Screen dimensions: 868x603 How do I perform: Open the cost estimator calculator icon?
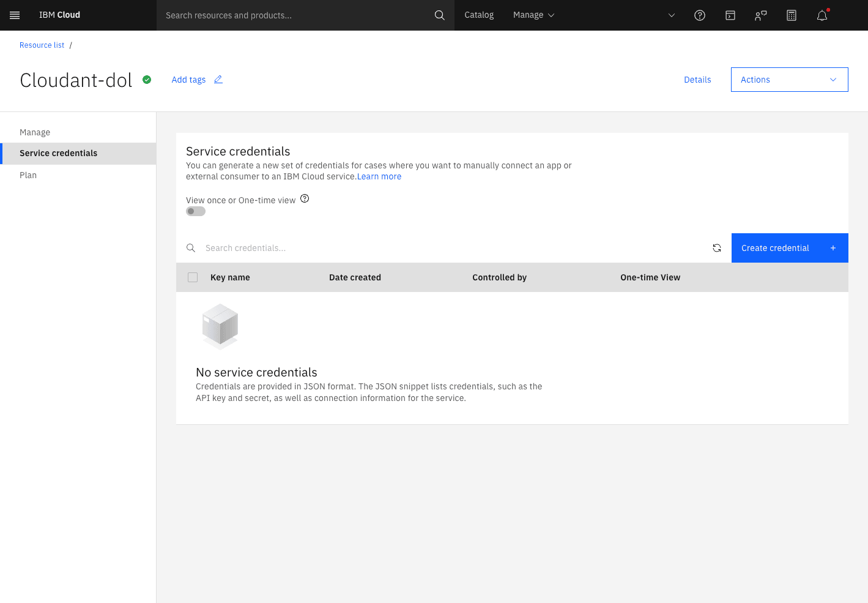tap(792, 15)
